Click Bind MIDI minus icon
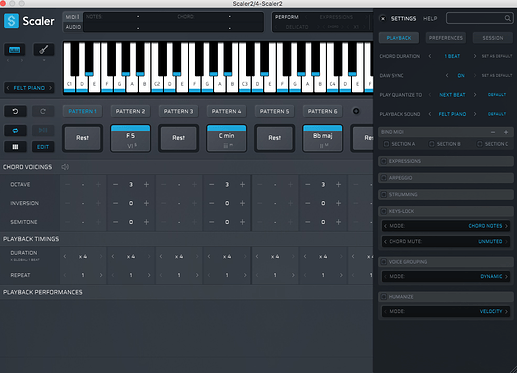Screen dimensions: 517x373 (x=493, y=132)
